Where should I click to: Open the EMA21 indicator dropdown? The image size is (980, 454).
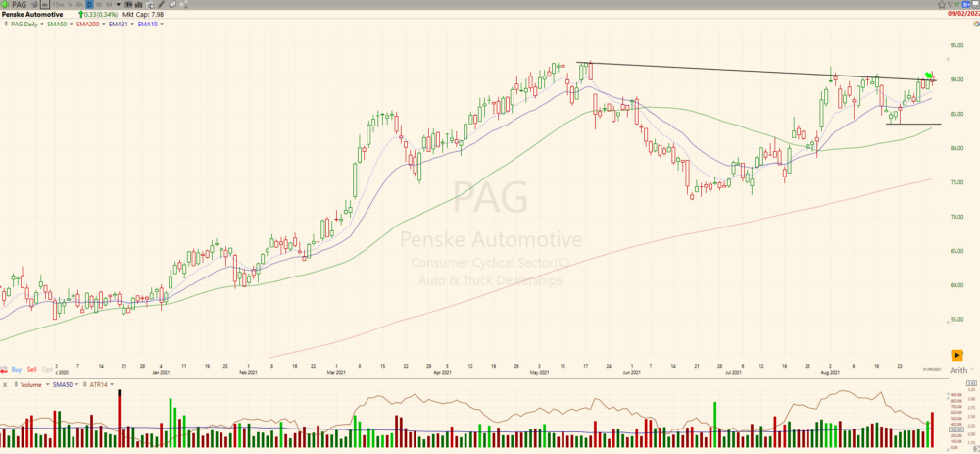click(x=132, y=24)
